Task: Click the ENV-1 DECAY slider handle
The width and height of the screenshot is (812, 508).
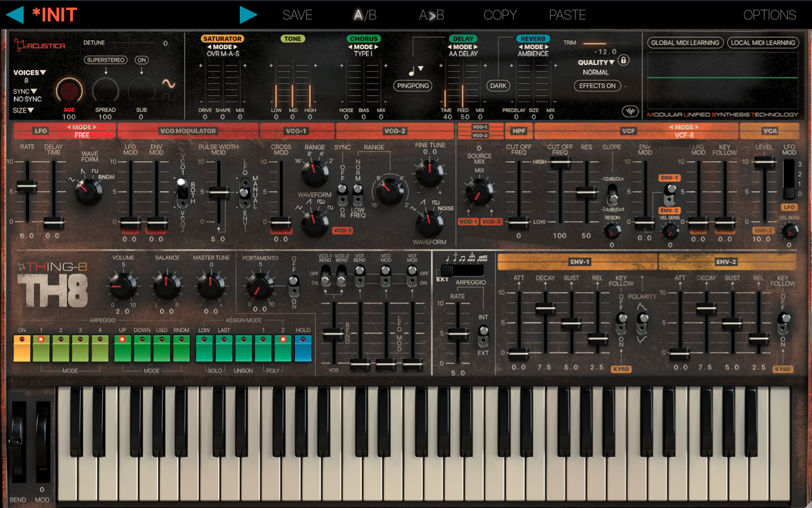Action: click(545, 308)
